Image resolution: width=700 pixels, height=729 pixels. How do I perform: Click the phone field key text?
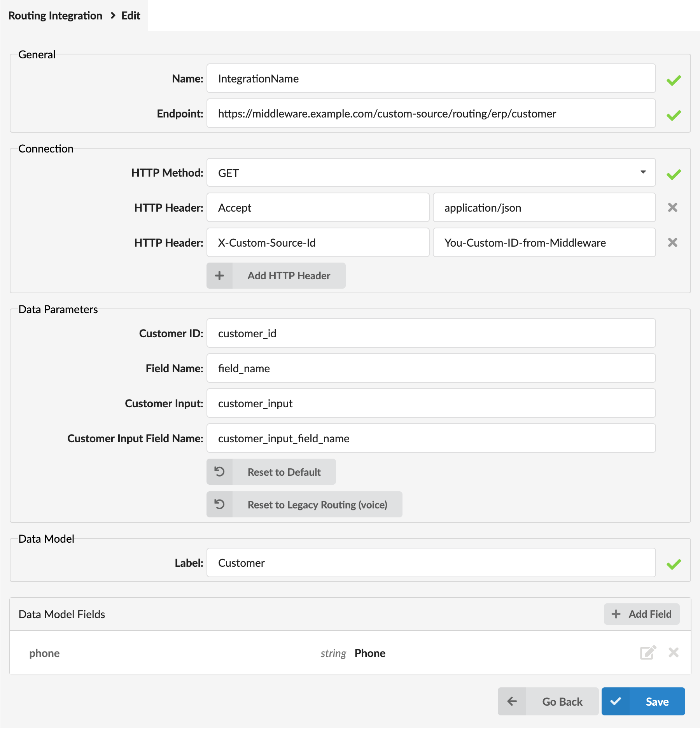point(44,653)
